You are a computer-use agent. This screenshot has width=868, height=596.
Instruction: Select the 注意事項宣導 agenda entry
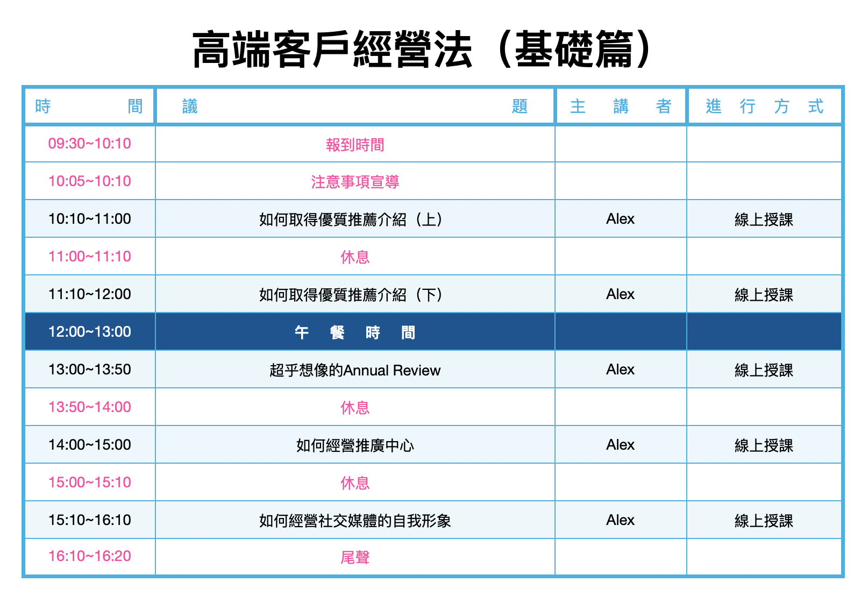pyautogui.click(x=355, y=182)
